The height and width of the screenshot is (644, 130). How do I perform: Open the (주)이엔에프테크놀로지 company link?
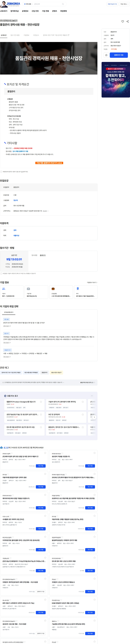(x=9, y=21)
